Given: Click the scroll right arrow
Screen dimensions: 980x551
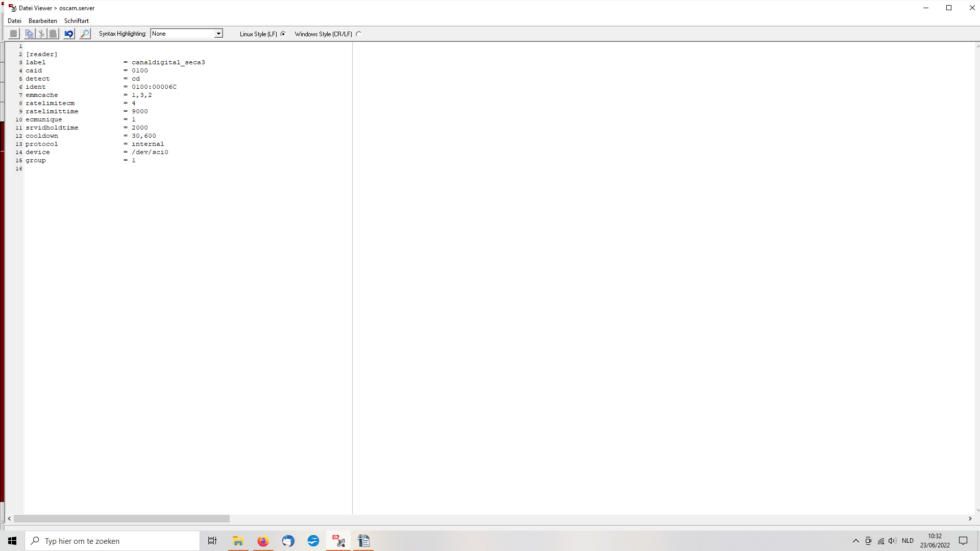Looking at the screenshot, I should click(970, 518).
